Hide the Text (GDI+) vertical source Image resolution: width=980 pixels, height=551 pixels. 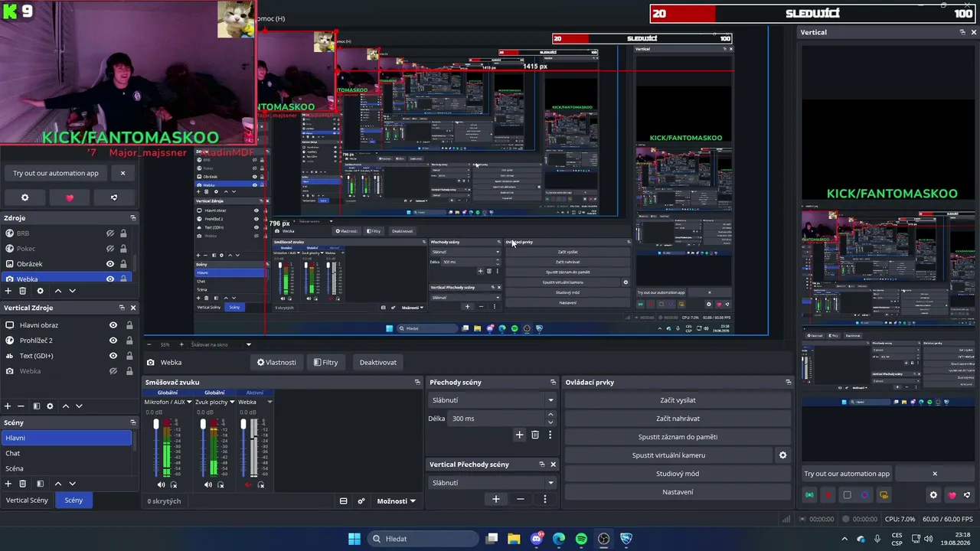[x=113, y=356]
